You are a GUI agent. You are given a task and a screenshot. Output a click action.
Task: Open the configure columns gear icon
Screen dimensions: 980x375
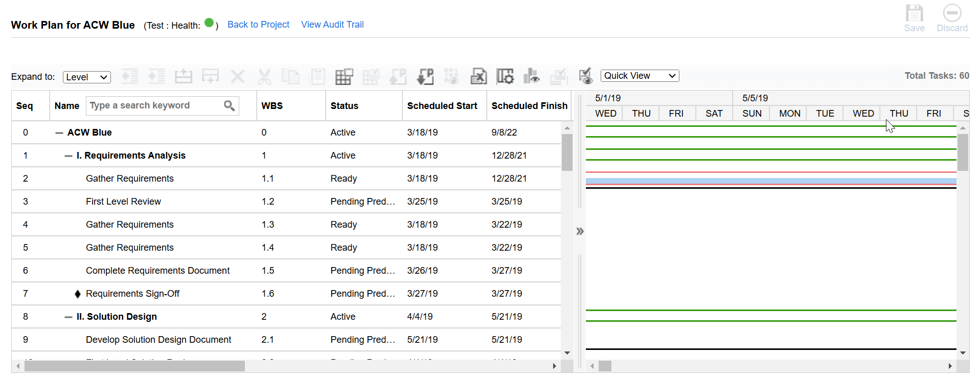coord(505,77)
